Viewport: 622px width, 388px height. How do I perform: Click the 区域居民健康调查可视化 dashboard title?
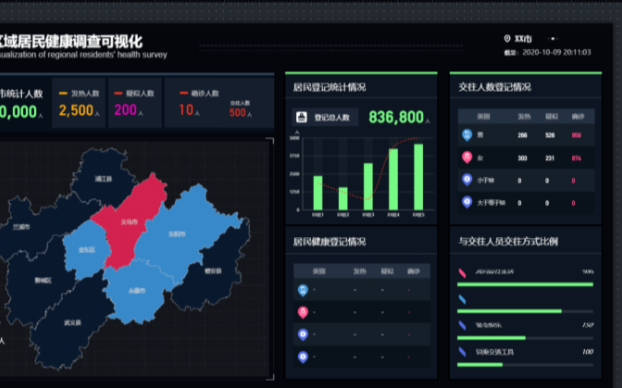[x=71, y=41]
